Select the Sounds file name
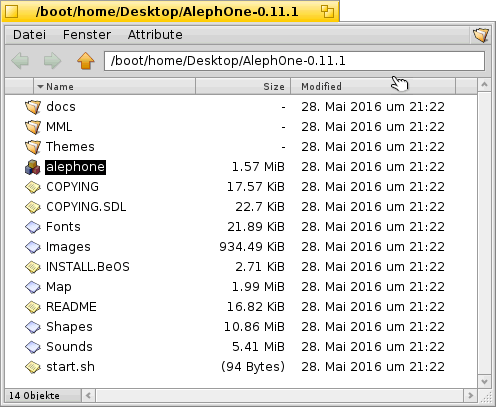 [69, 347]
